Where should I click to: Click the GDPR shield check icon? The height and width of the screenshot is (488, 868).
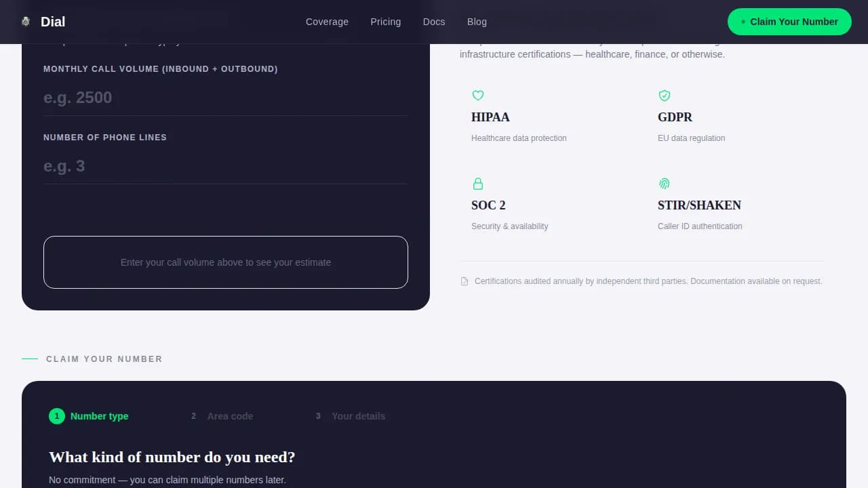coord(665,96)
